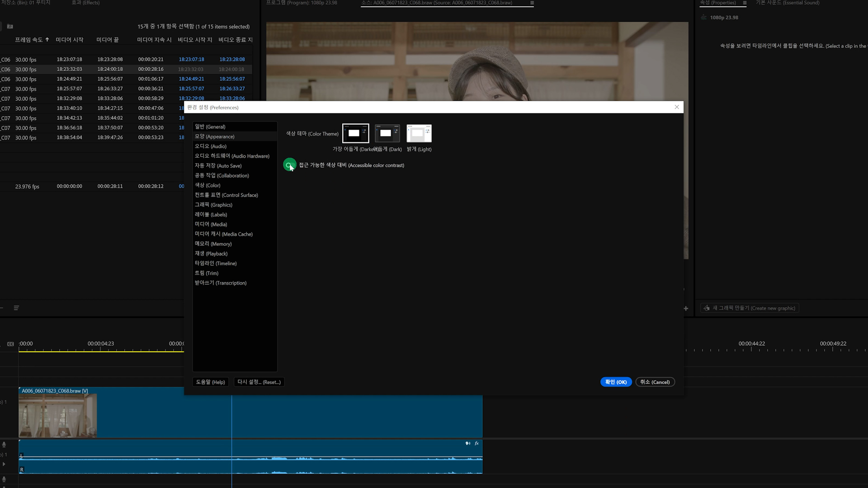Open the Source panel menu icon
This screenshot has width=868, height=488.
532,3
